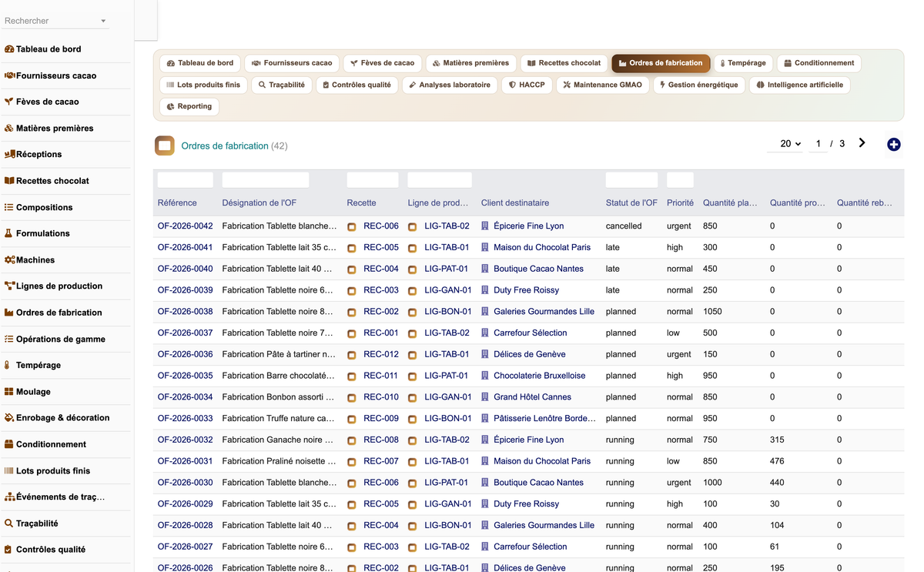Open Recettes chocolat tab

click(564, 63)
